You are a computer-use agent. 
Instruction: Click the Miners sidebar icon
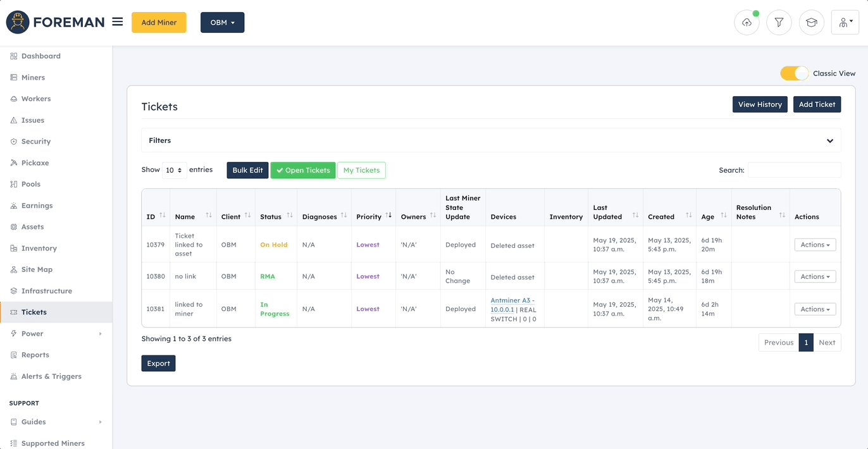[14, 78]
